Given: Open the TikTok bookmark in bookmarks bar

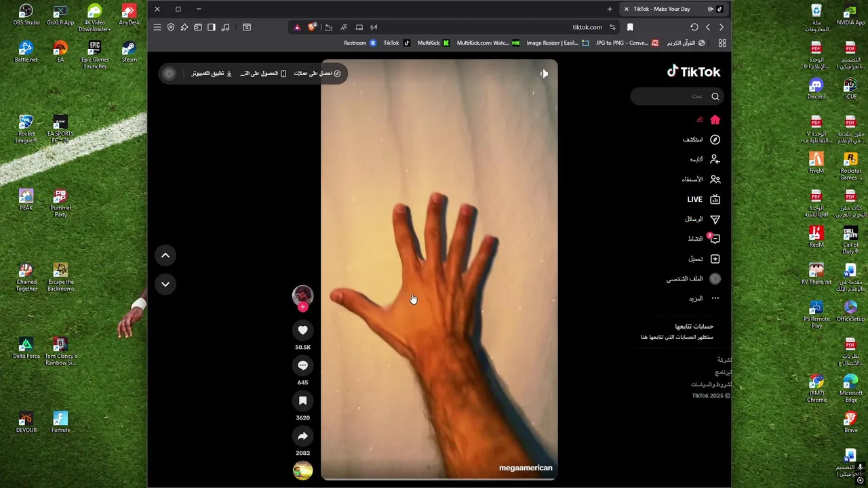Looking at the screenshot, I should click(397, 43).
